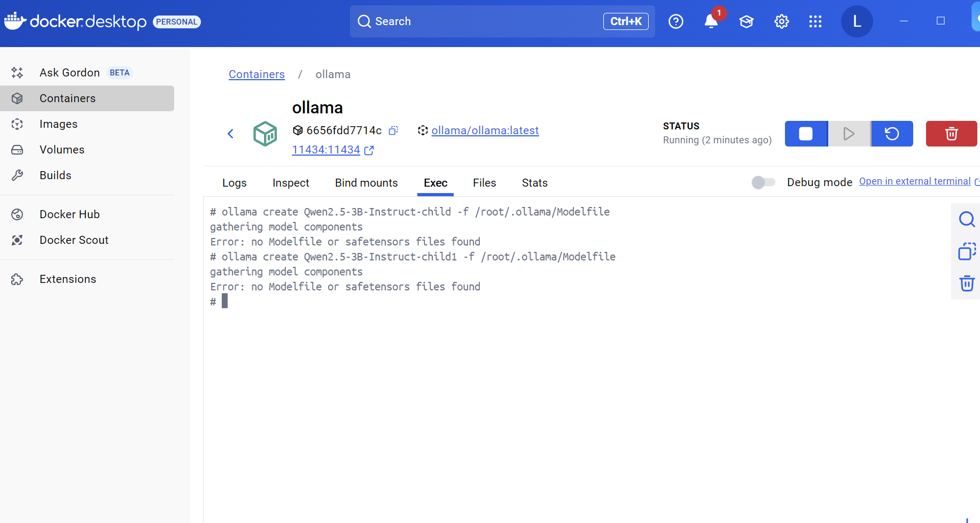Open Images in the sidebar

pyautogui.click(x=58, y=124)
